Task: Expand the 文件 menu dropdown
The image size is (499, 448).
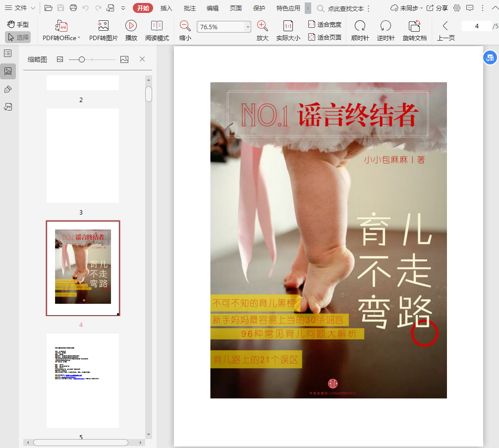Action: pyautogui.click(x=33, y=8)
